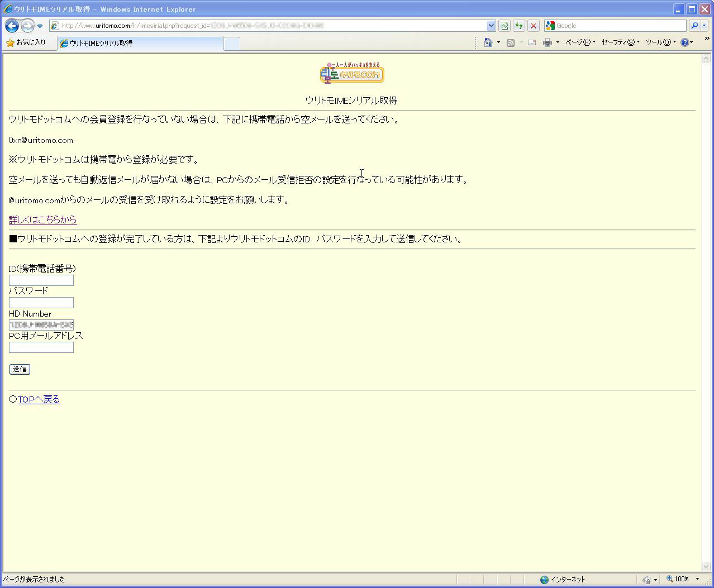Click the Stop loading X icon

(x=534, y=26)
